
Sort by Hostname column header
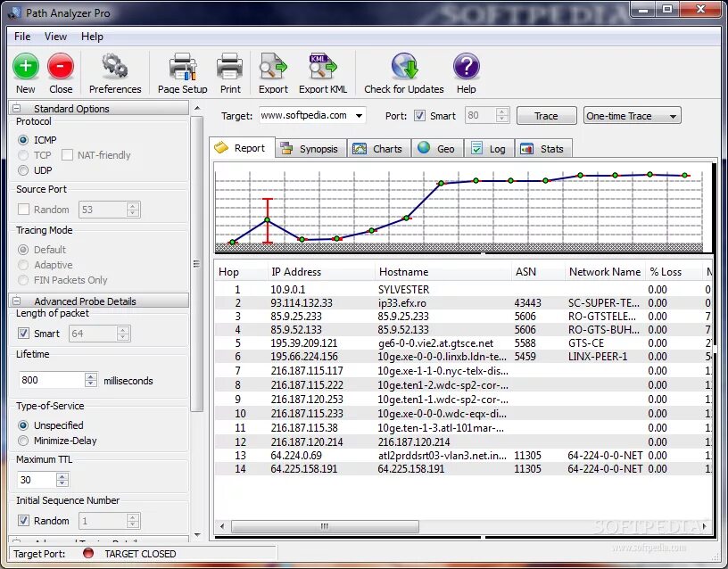tap(443, 271)
